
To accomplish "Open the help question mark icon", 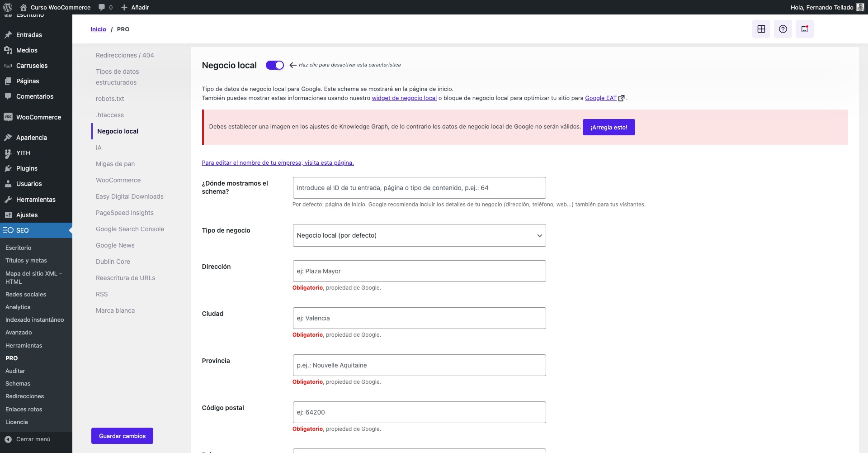I will (x=783, y=29).
